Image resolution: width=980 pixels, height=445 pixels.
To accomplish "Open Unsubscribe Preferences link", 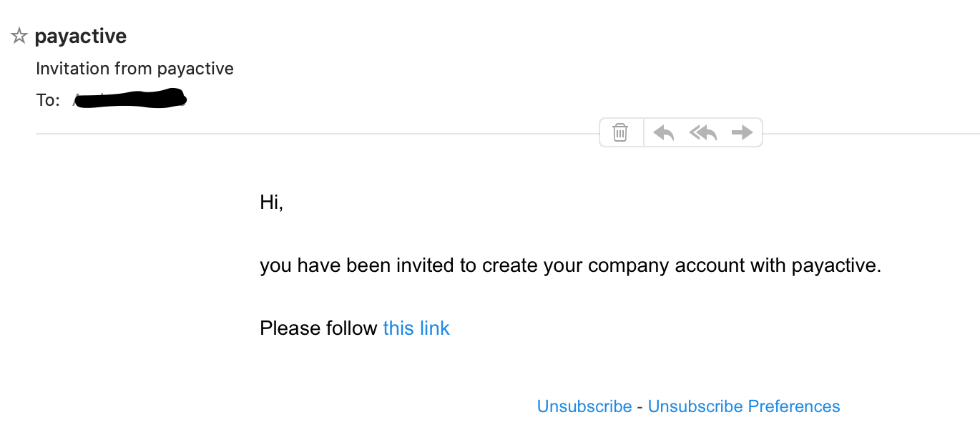I will [x=744, y=406].
